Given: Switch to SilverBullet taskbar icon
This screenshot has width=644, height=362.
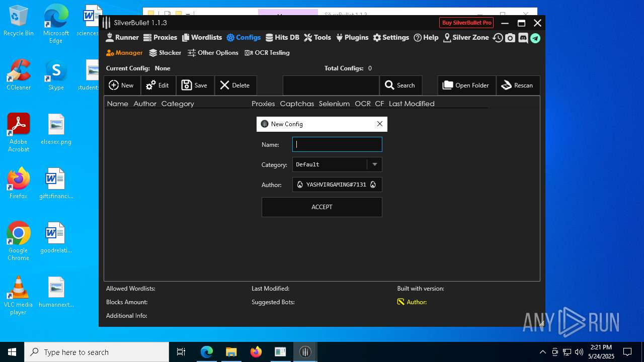Looking at the screenshot, I should pyautogui.click(x=305, y=352).
